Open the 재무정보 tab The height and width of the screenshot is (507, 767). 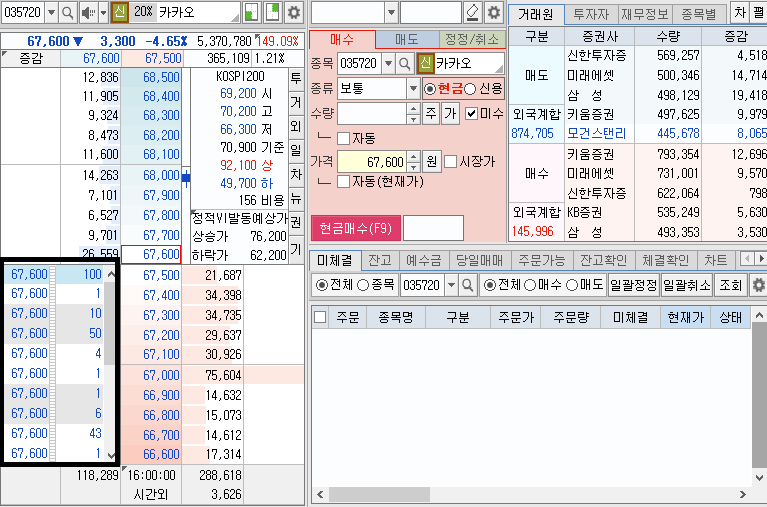(x=645, y=14)
